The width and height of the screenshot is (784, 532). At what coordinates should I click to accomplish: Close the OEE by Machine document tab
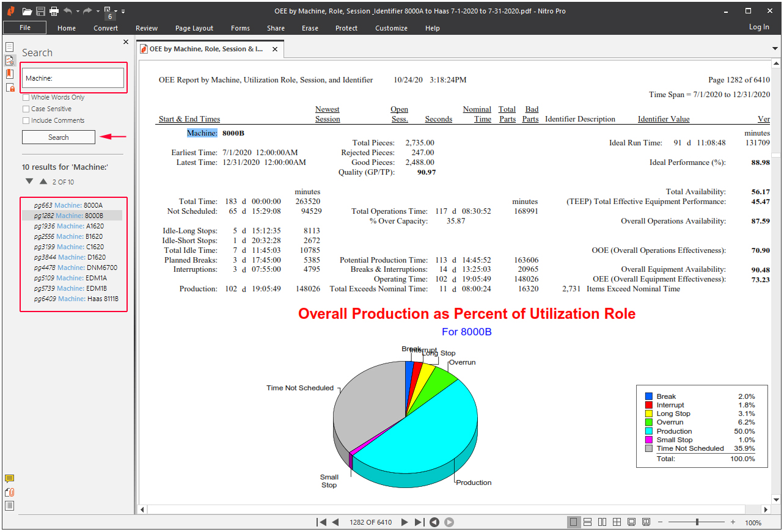275,49
